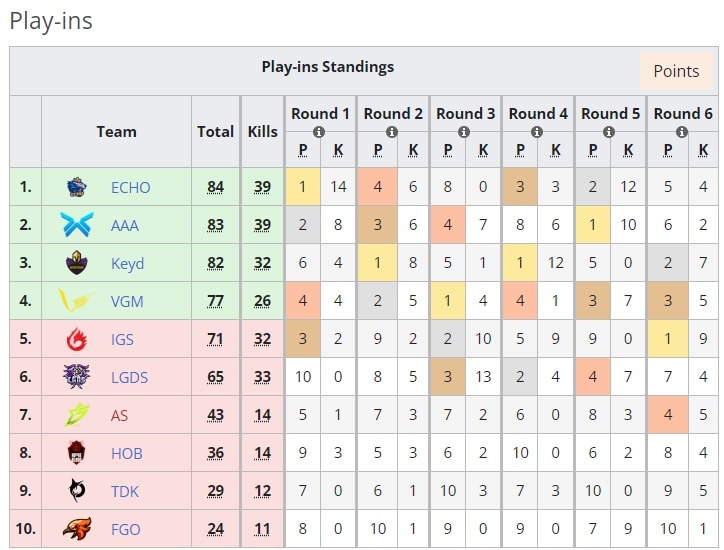This screenshot has height=550, width=724.
Task: Click the ECHO team logo icon
Action: 77,187
